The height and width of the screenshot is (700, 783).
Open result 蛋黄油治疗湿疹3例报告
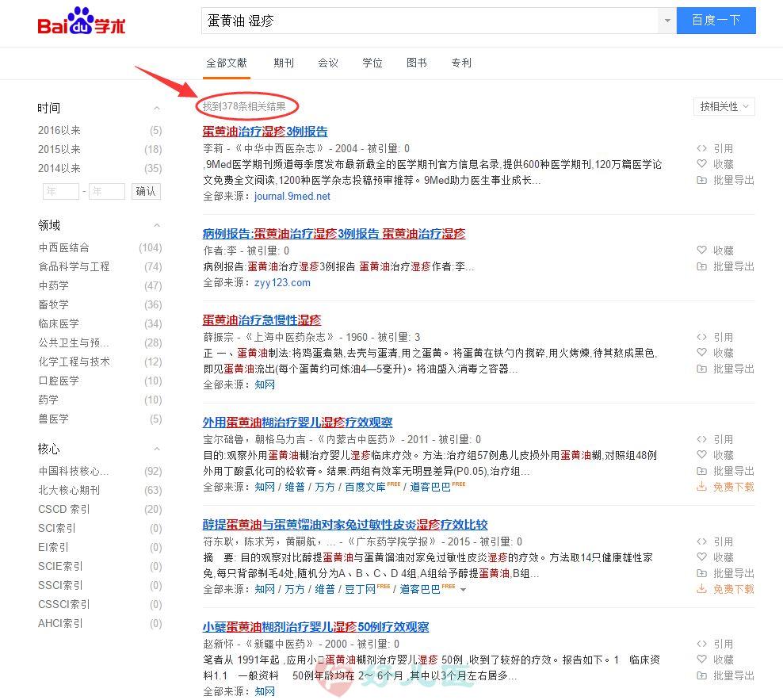[x=265, y=132]
